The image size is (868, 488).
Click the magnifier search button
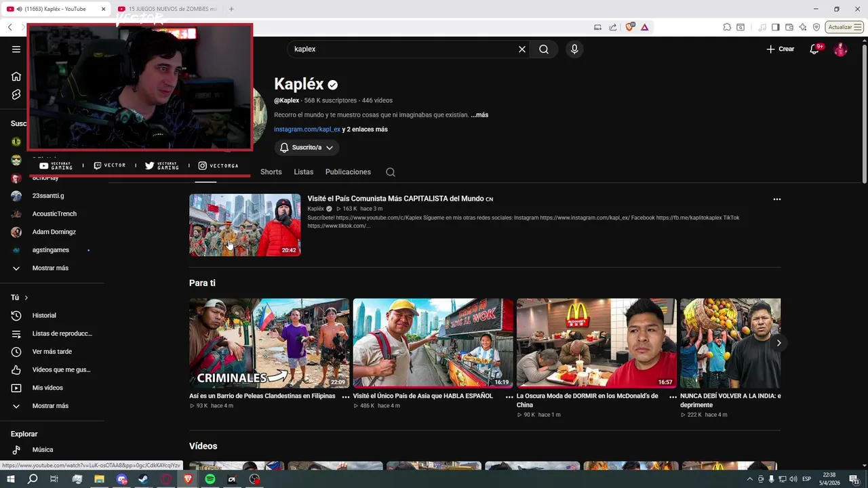coord(544,49)
